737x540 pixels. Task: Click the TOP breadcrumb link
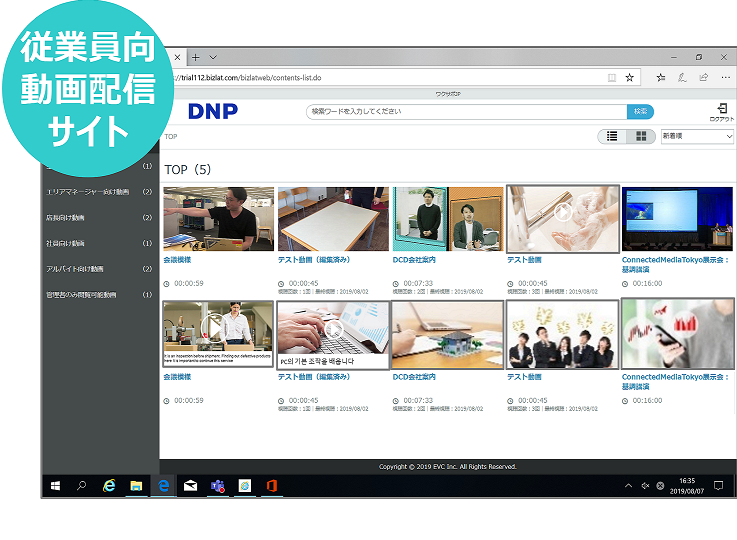[x=171, y=137]
